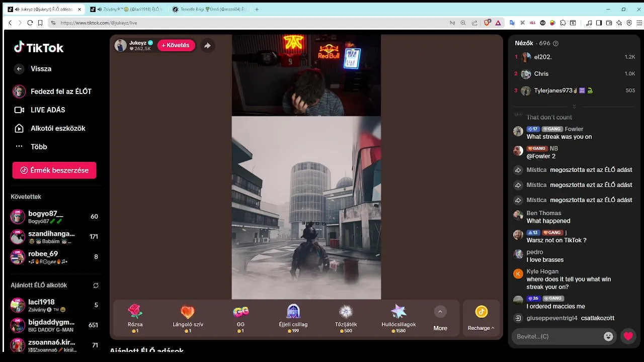This screenshot has width=644, height=362.
Task: Open bigdaddygm recommended live
Action: 54,325
